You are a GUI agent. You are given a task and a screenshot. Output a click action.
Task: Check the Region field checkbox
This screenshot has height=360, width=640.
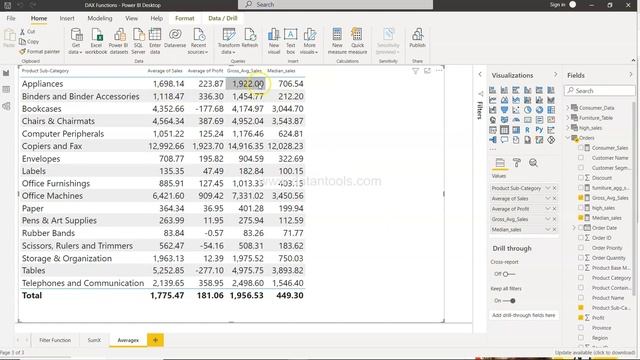(580, 338)
